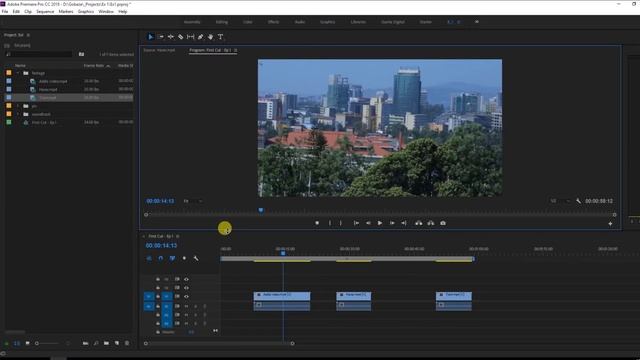Open the Program monitor button editor plus
This screenshot has width=640, height=360.
[x=610, y=224]
